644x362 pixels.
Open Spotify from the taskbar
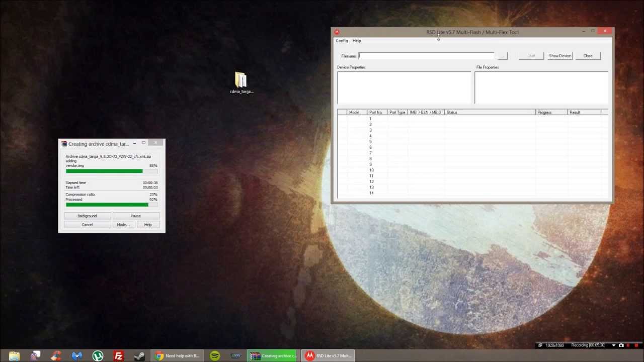(215, 356)
